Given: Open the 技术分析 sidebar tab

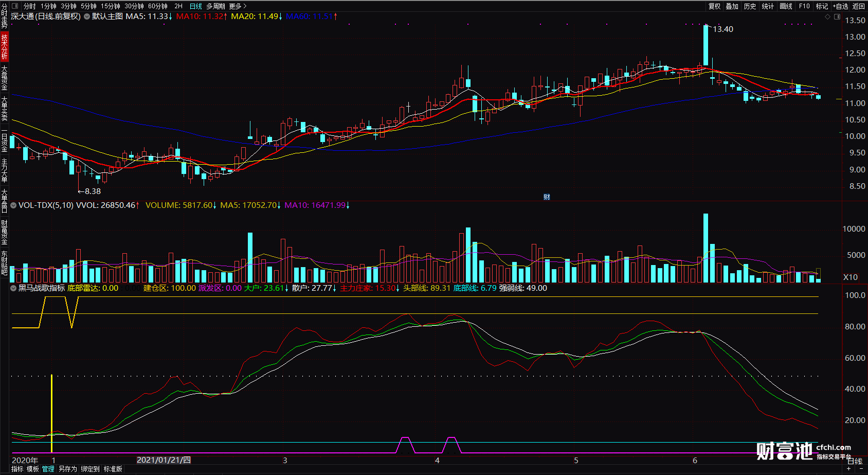Looking at the screenshot, I should point(4,46).
